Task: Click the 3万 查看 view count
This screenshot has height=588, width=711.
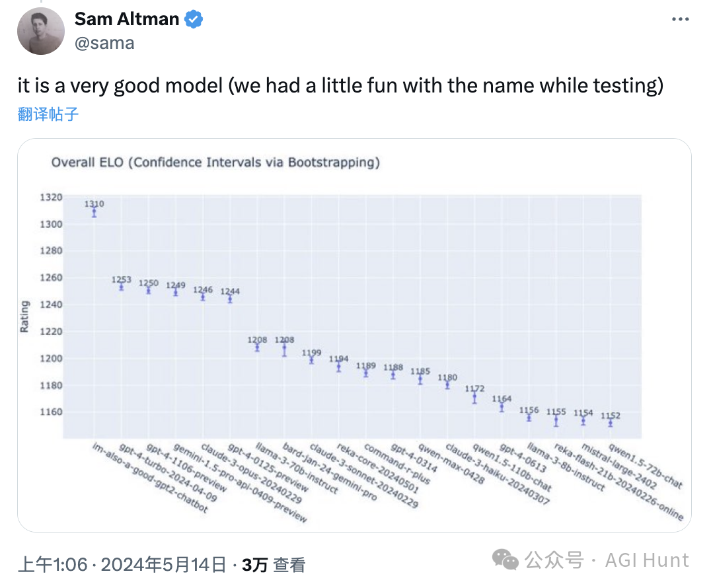Action: point(273,565)
